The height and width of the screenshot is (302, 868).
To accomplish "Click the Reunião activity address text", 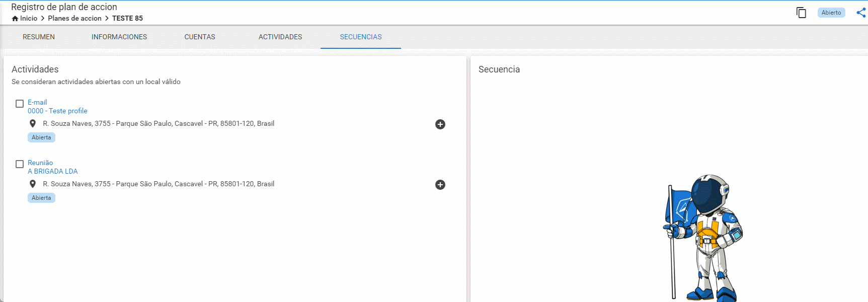I will pos(159,184).
